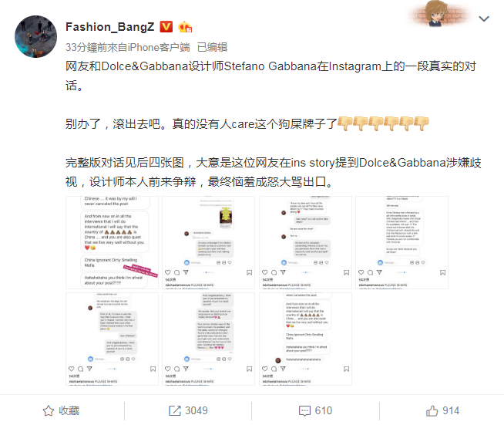This screenshot has height=425, width=504.
Task: Open second thumbnail in top row
Action: (209, 242)
